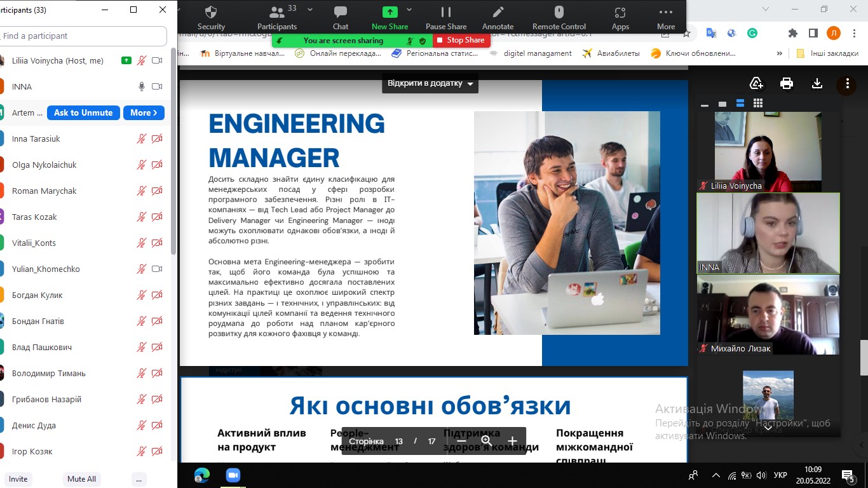Open the More options button for Artem
868x488 pixels.
[144, 112]
